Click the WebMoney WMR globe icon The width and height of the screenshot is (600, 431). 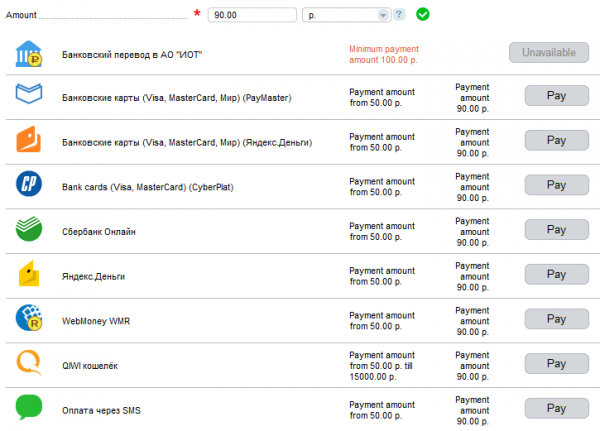pos(28,318)
